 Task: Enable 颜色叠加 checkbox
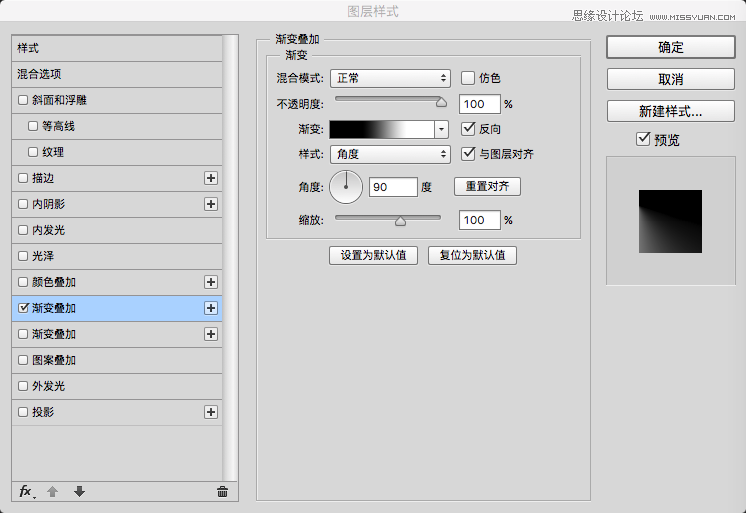point(23,282)
